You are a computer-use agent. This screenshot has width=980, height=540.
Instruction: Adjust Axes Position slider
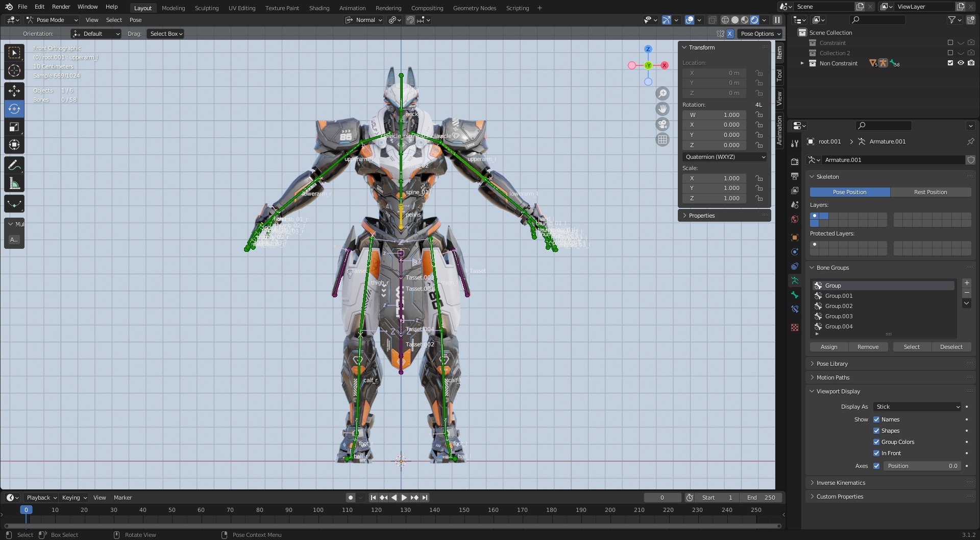click(x=922, y=466)
